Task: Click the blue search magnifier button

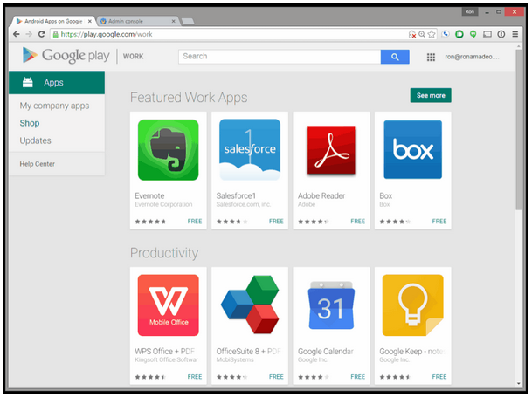Action: [395, 57]
